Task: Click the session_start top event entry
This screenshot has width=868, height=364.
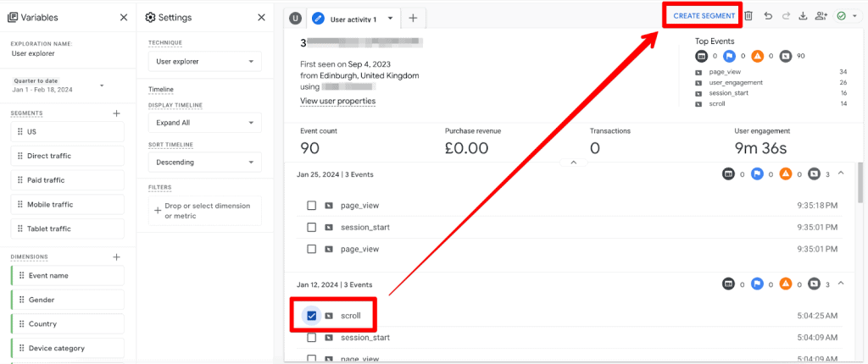Action: click(x=771, y=93)
